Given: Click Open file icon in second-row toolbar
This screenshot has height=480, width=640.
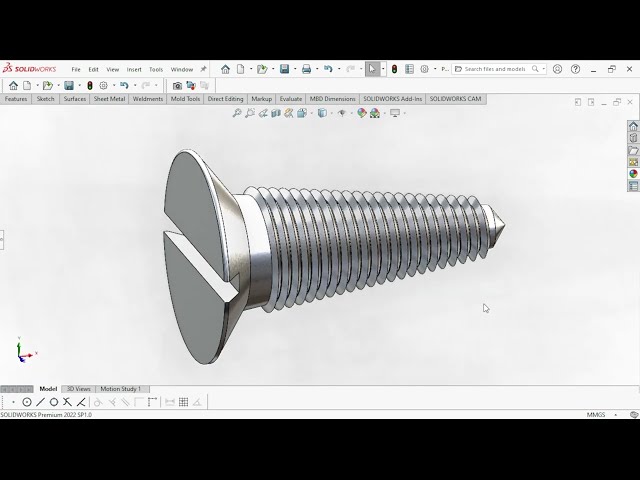Looking at the screenshot, I should coord(48,85).
